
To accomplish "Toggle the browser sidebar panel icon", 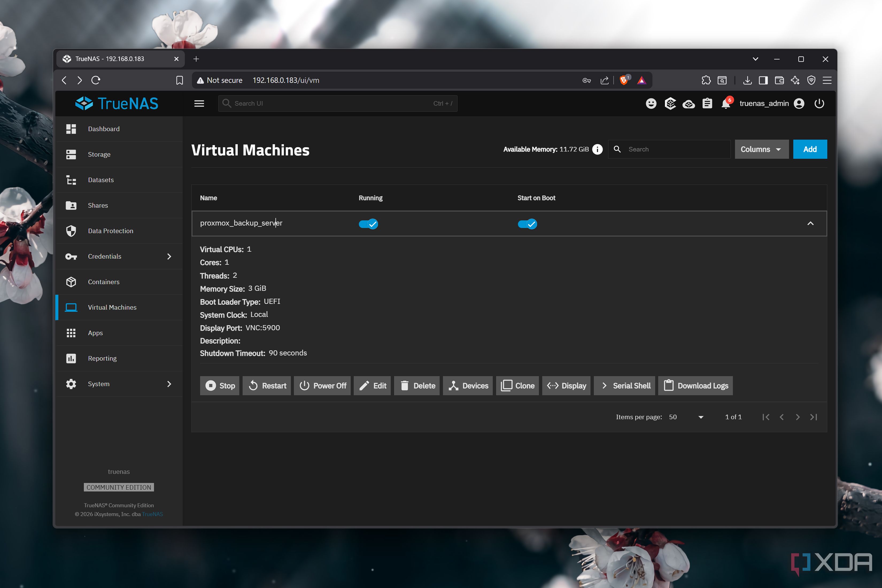I will (x=763, y=80).
